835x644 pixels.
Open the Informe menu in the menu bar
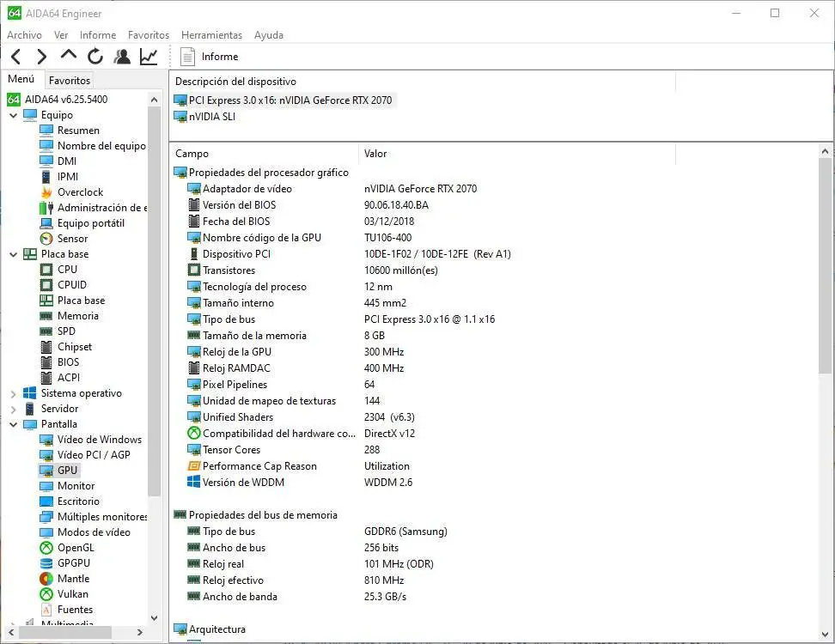pos(98,35)
